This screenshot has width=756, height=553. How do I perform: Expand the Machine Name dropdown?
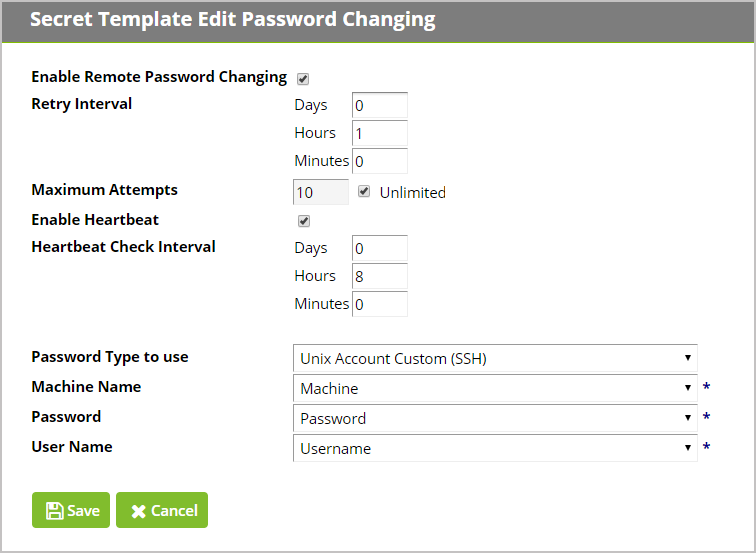point(495,388)
